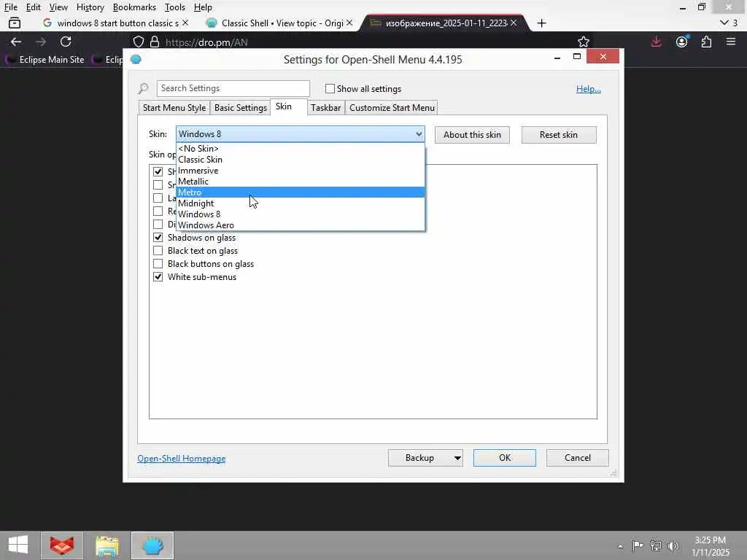Toggle first checked skin option checkbox

point(158,171)
